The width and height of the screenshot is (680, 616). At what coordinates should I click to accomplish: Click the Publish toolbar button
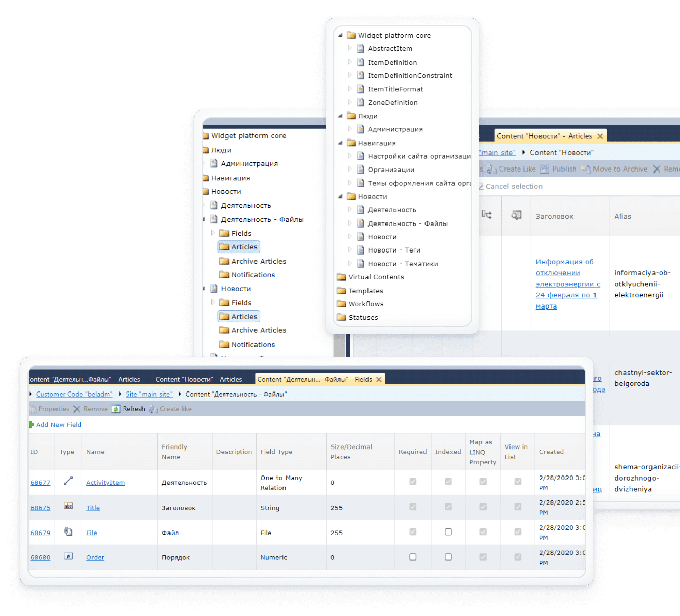coord(558,169)
